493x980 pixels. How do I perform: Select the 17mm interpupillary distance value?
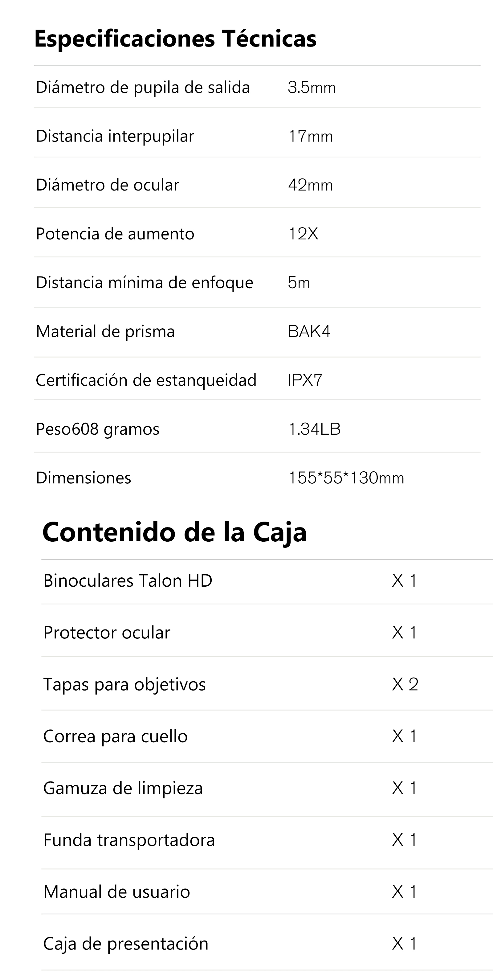[311, 136]
